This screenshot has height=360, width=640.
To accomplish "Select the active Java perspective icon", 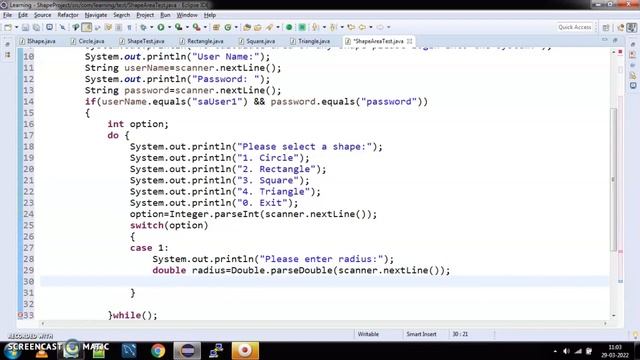I will pyautogui.click(x=631, y=27).
